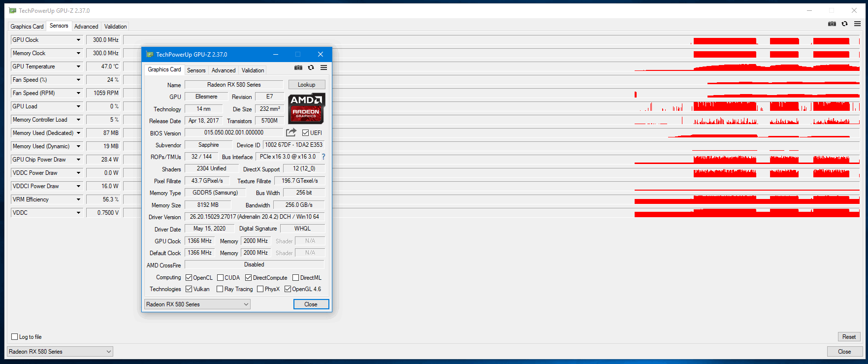Toggle the CUDA checkbox
868x364 pixels.
(x=221, y=278)
